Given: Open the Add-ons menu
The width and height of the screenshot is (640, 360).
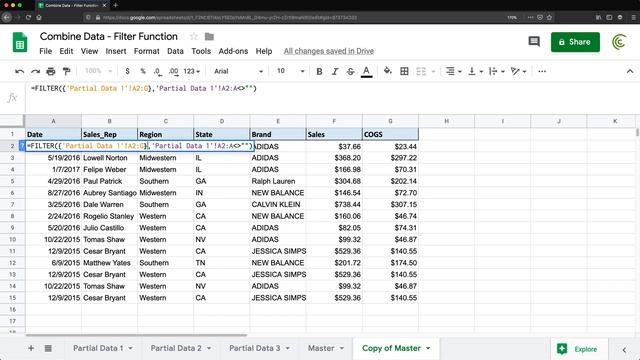Looking at the screenshot, I should [x=233, y=51].
